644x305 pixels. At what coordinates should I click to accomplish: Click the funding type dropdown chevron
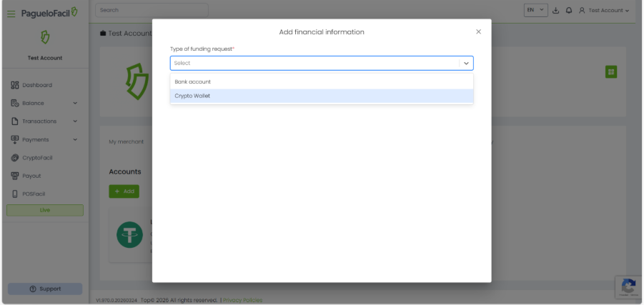(466, 63)
